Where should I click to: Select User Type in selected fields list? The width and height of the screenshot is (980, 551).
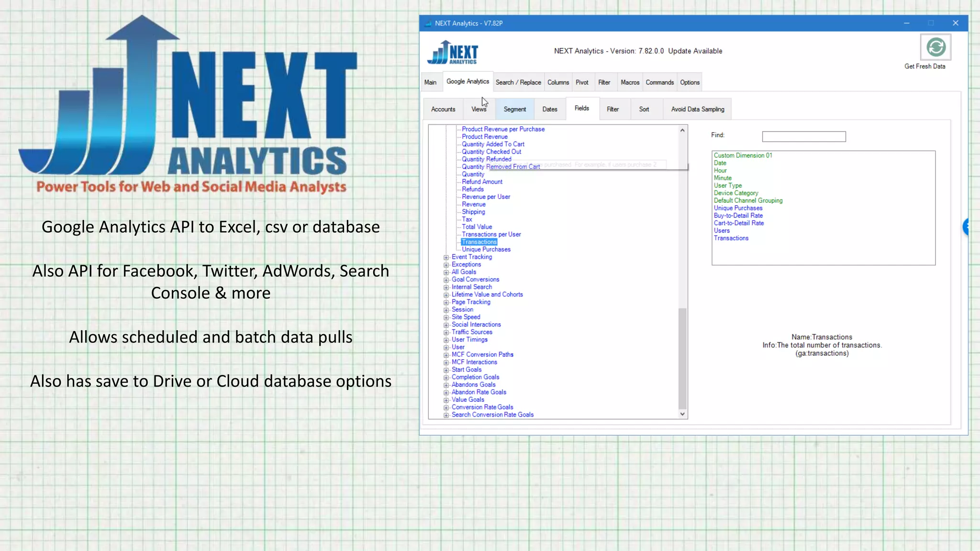[x=727, y=186]
